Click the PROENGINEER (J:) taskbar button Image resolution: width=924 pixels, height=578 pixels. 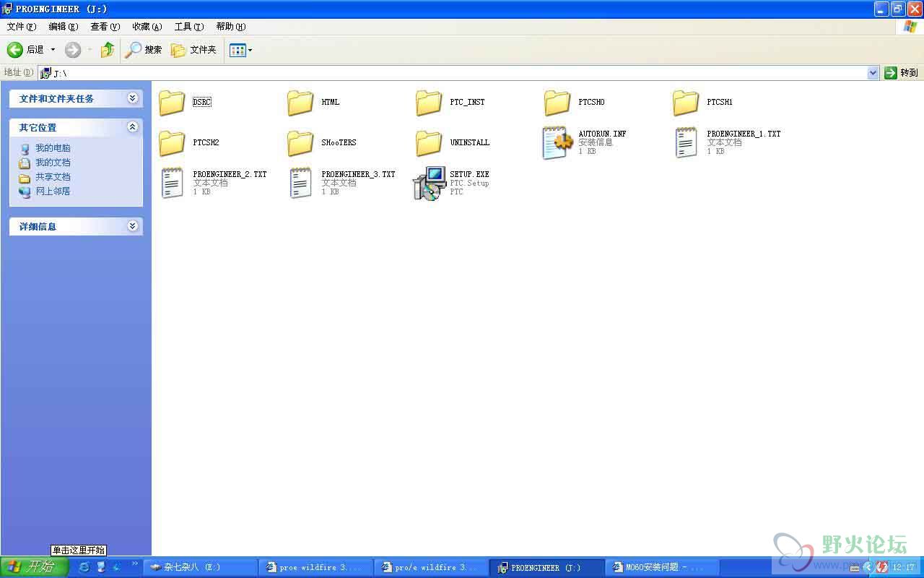point(548,568)
